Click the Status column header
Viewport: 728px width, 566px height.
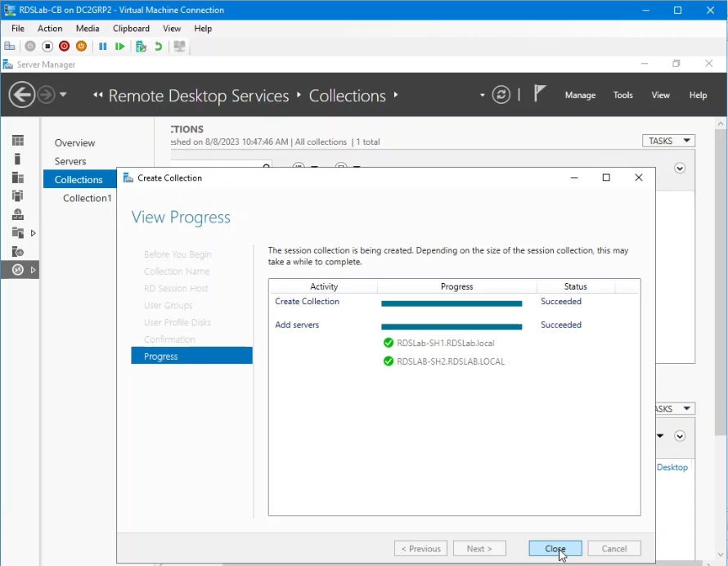[576, 286]
